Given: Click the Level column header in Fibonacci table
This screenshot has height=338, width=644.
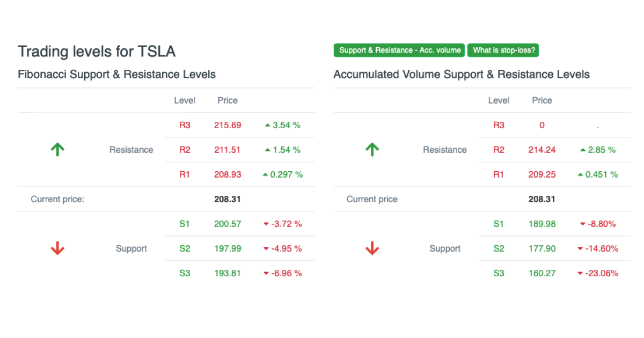Looking at the screenshot, I should click(185, 100).
